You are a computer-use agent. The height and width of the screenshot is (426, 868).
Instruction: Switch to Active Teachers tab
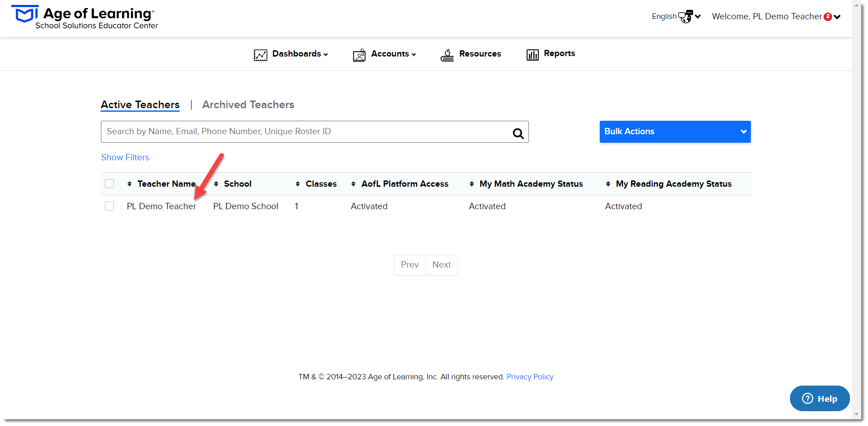click(140, 105)
